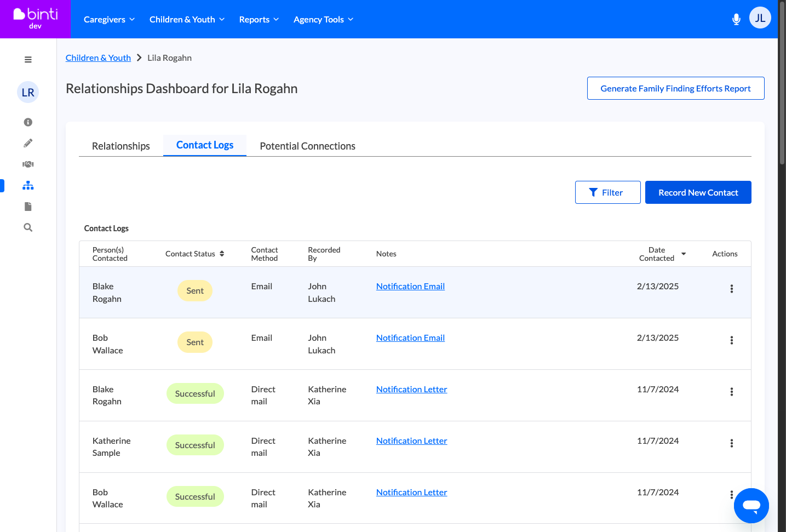
Task: Sort table by Contact Status
Action: [195, 254]
